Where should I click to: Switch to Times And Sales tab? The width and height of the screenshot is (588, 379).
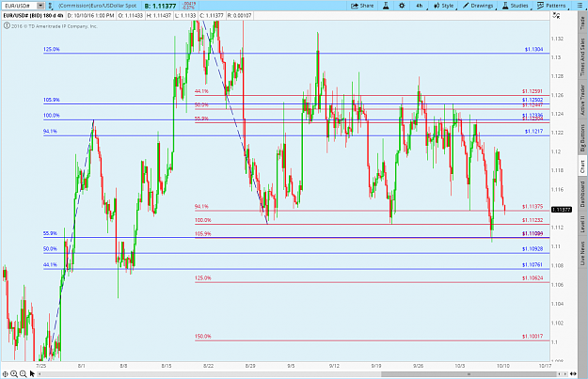pos(582,57)
